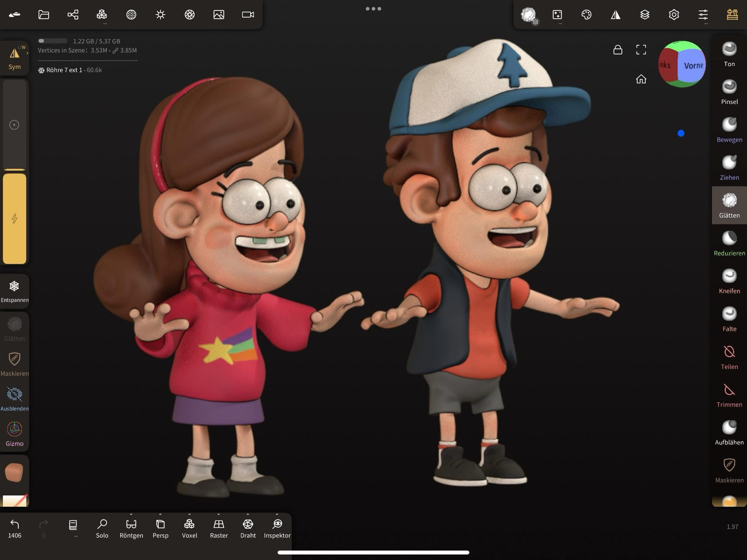Adjust the radius slider on left
The height and width of the screenshot is (560, 747).
15,125
